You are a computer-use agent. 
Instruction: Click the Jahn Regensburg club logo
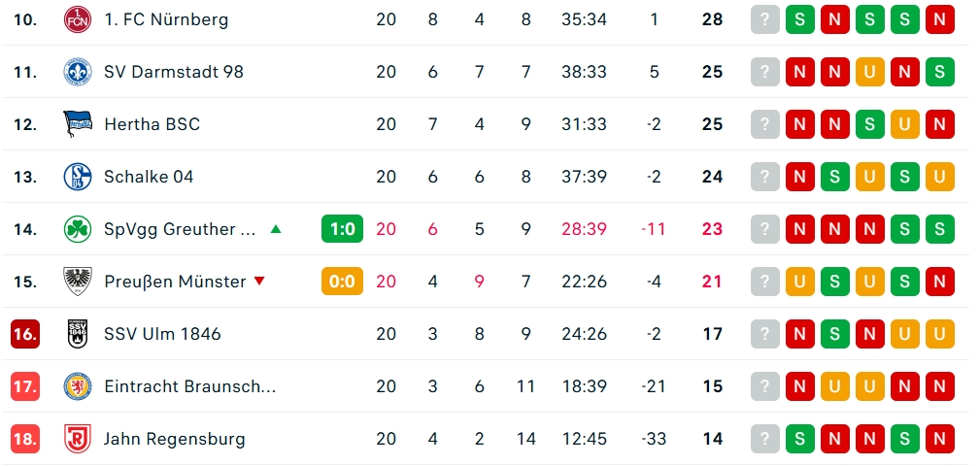77,439
